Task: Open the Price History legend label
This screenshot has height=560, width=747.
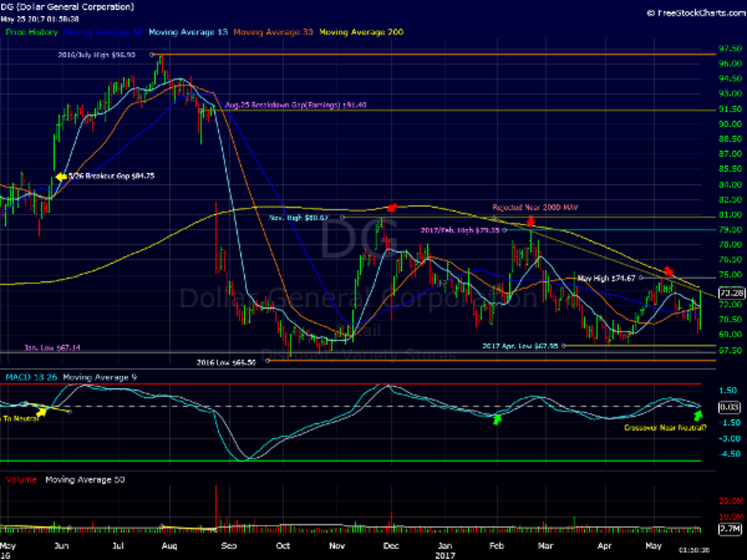Action: pyautogui.click(x=31, y=32)
